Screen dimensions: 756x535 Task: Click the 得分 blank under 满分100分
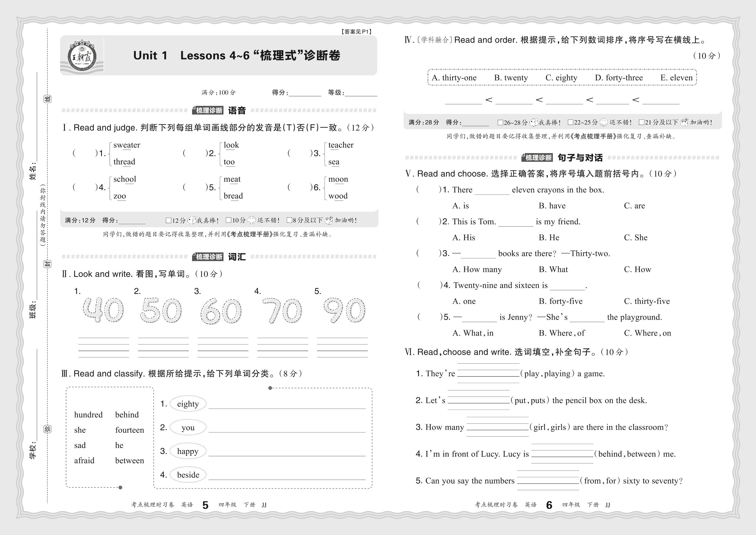[x=305, y=93]
